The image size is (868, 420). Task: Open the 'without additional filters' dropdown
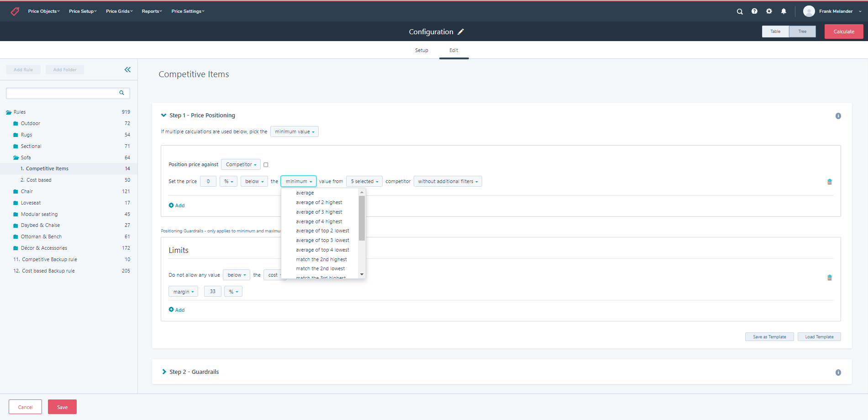[447, 182]
